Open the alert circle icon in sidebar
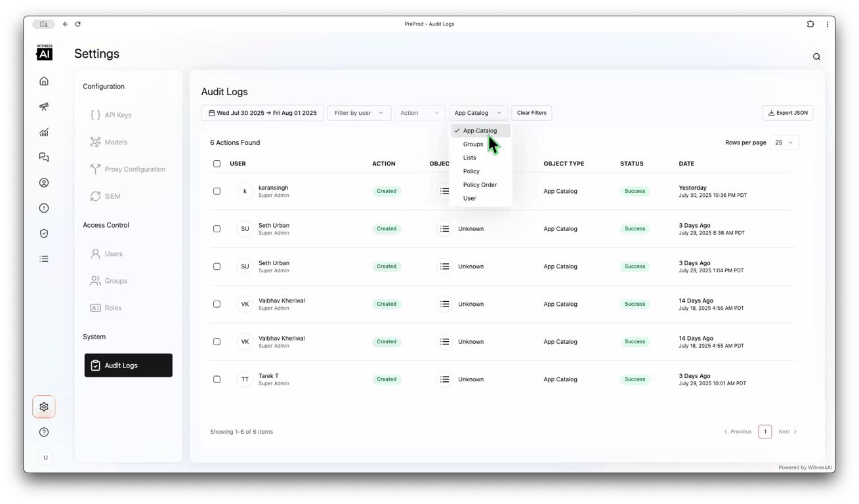 point(44,208)
